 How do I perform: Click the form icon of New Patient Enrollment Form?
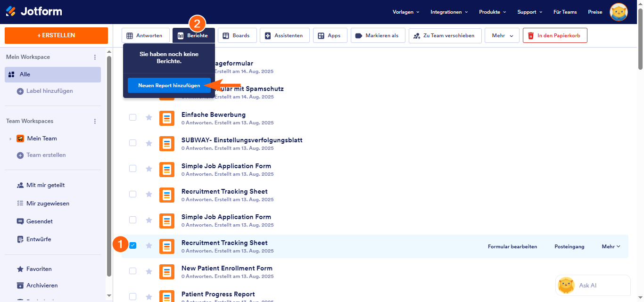[x=167, y=272]
